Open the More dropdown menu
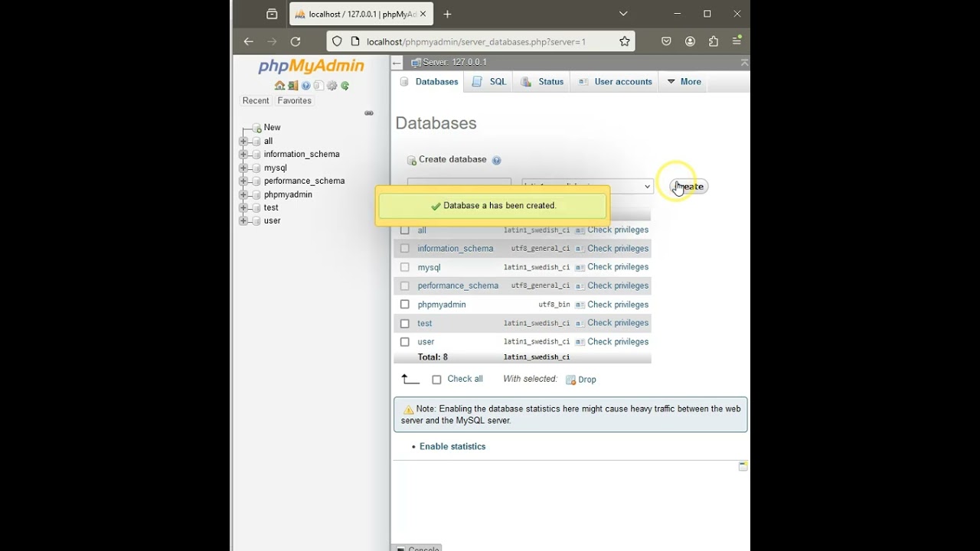This screenshot has height=551, width=980. click(684, 82)
